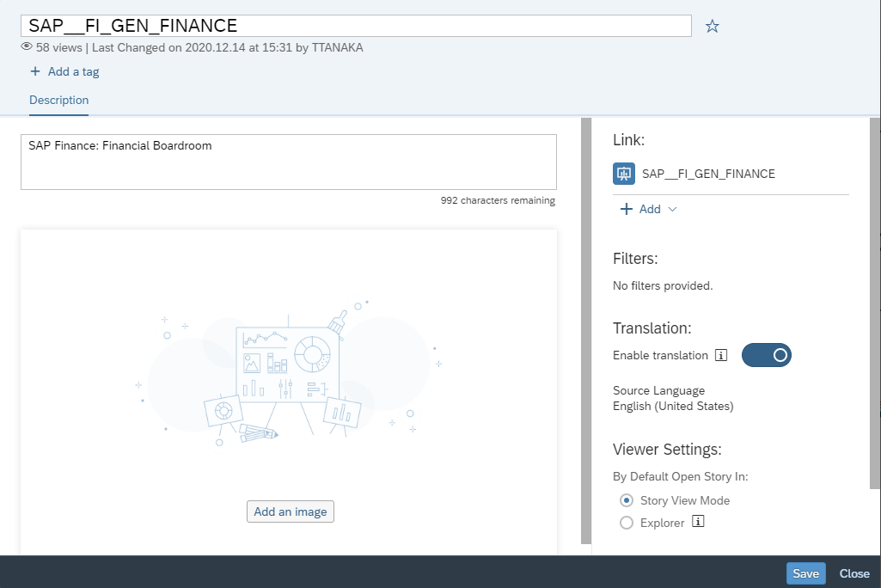Click Add a tag link

(x=73, y=71)
